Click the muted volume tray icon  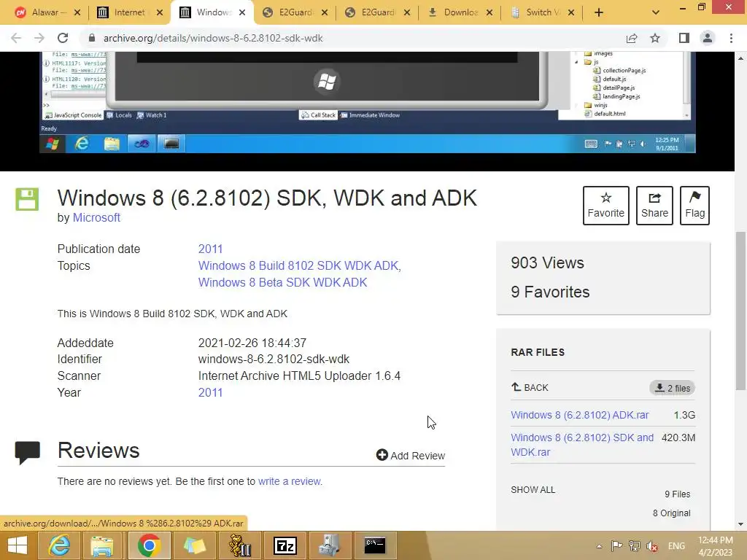coord(652,546)
